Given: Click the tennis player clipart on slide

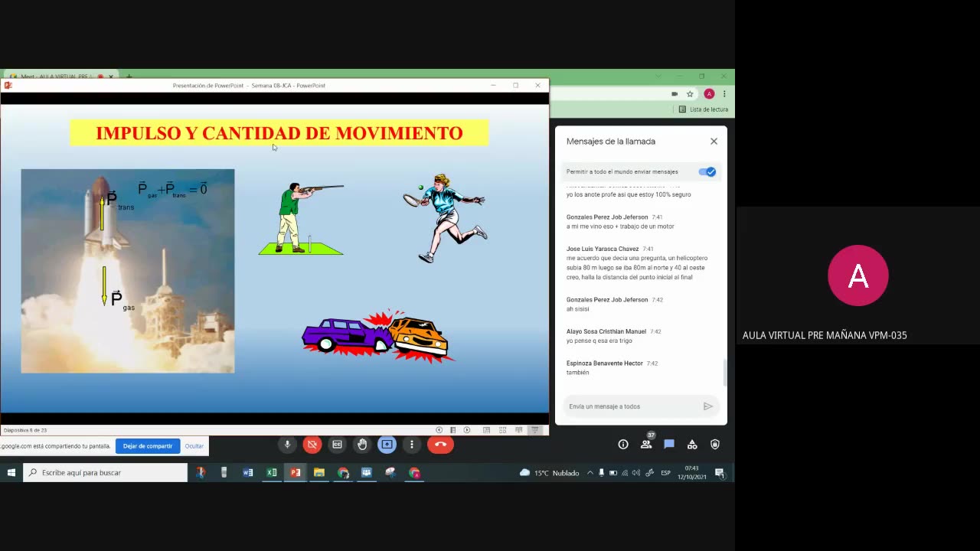Looking at the screenshot, I should point(446,218).
